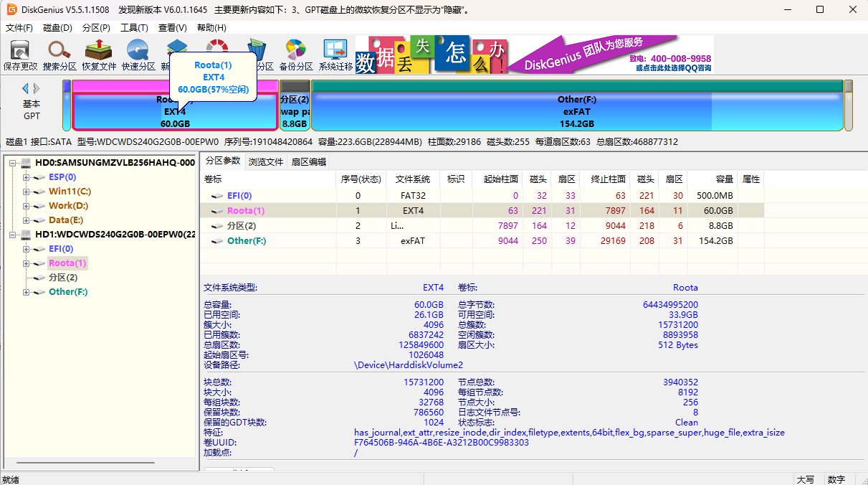Click the HD1 WDC disk icon in tree

click(x=26, y=235)
